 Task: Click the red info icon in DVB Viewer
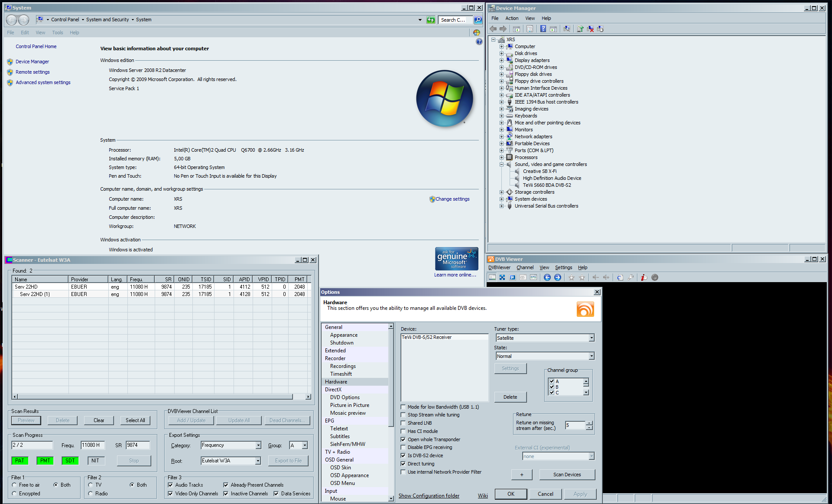click(x=644, y=277)
